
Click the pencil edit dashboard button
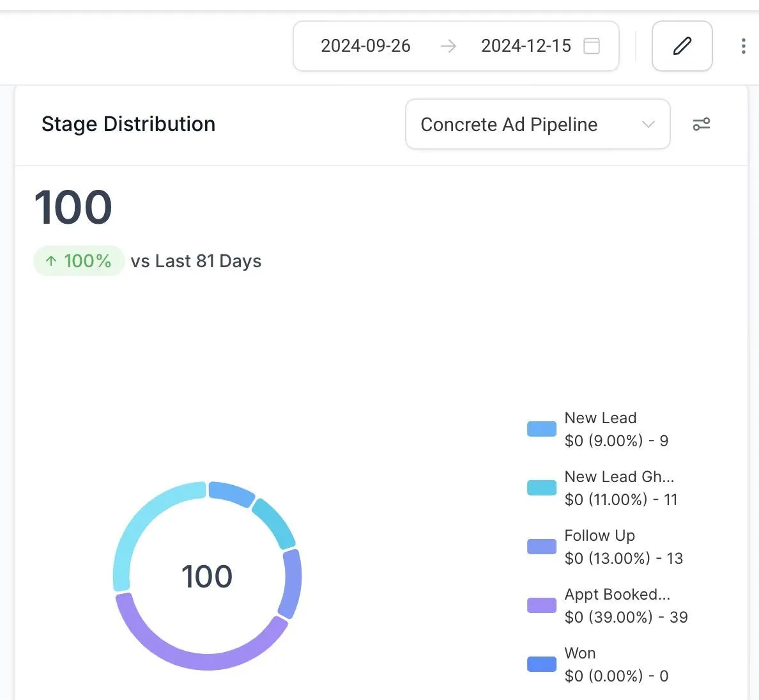point(682,46)
